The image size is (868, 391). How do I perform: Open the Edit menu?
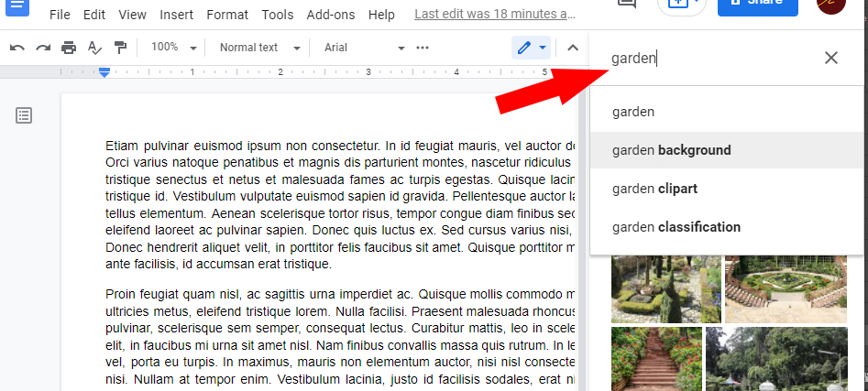point(94,15)
